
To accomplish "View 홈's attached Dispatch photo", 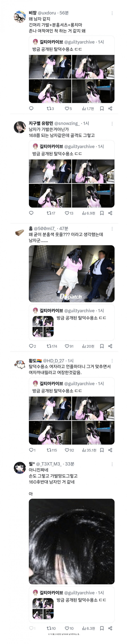I will coord(72,274).
